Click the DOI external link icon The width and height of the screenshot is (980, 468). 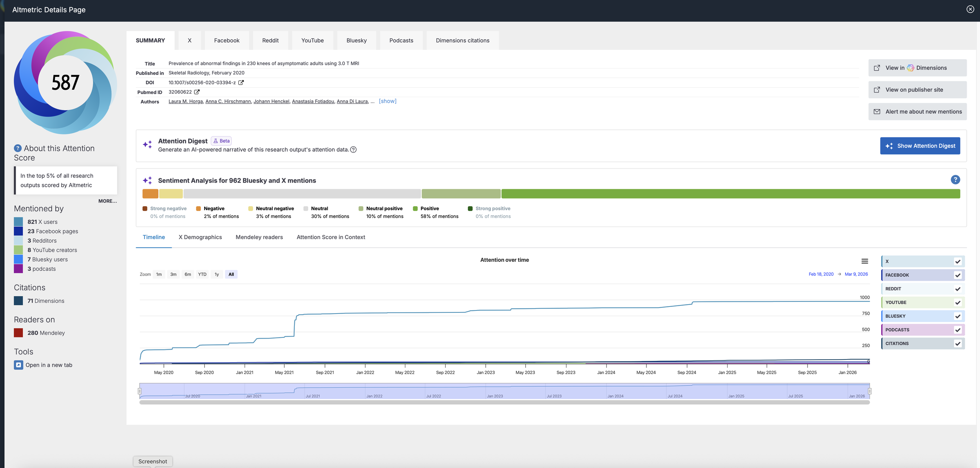(x=241, y=83)
